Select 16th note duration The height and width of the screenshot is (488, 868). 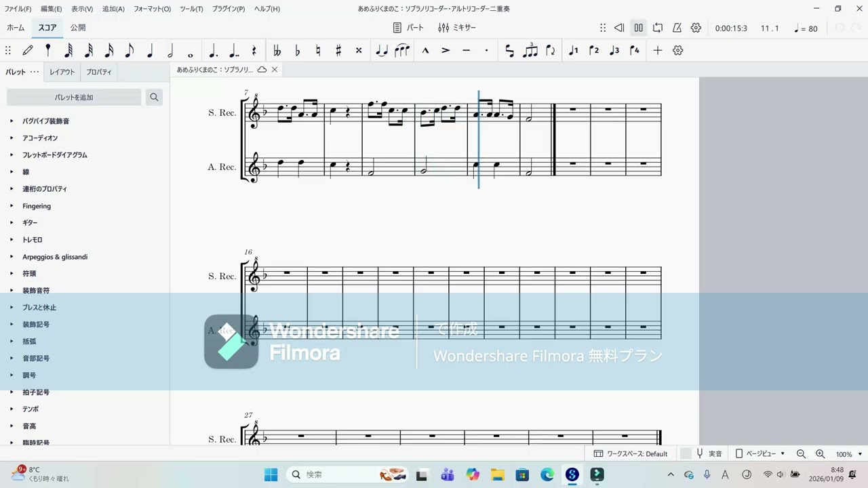coord(108,50)
